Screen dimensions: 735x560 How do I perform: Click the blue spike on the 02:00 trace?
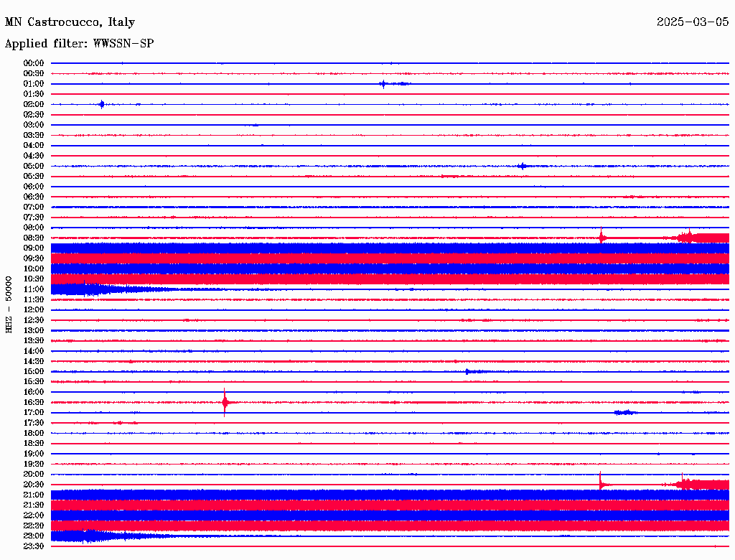pos(102,104)
